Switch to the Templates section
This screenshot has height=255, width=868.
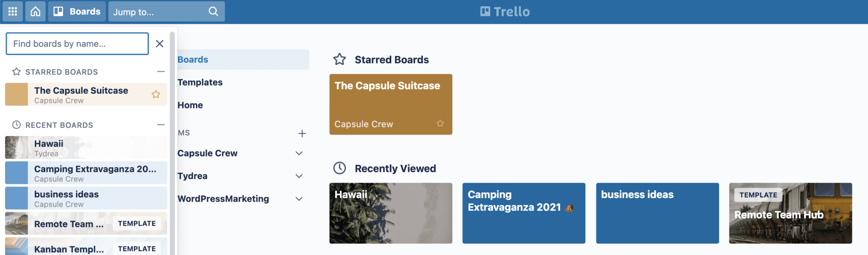(x=200, y=82)
